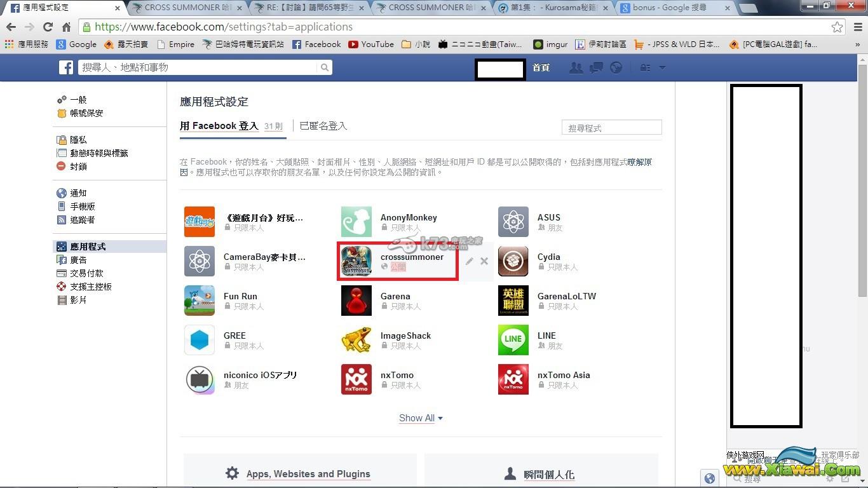Open the LINE app icon
Image resolution: width=868 pixels, height=488 pixels.
click(513, 340)
